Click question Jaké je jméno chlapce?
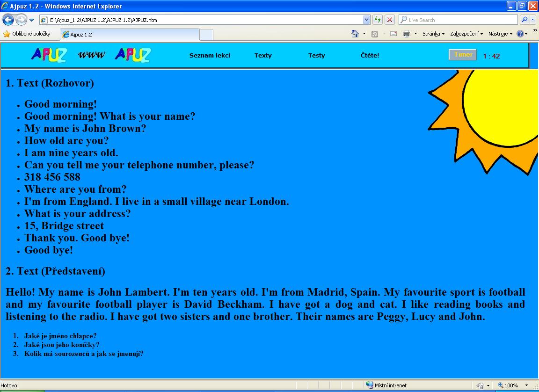Viewport: 539px width, 392px height. point(60,336)
